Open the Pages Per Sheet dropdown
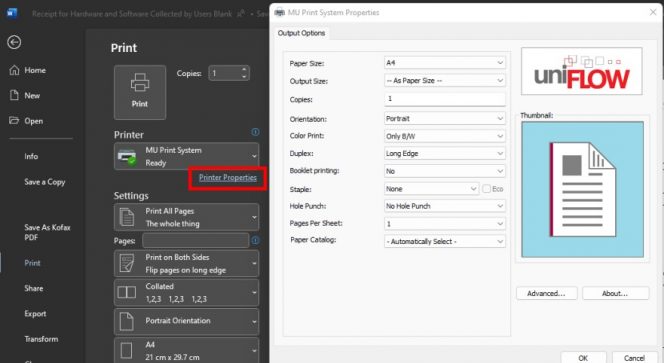The width and height of the screenshot is (664, 363). (445, 224)
